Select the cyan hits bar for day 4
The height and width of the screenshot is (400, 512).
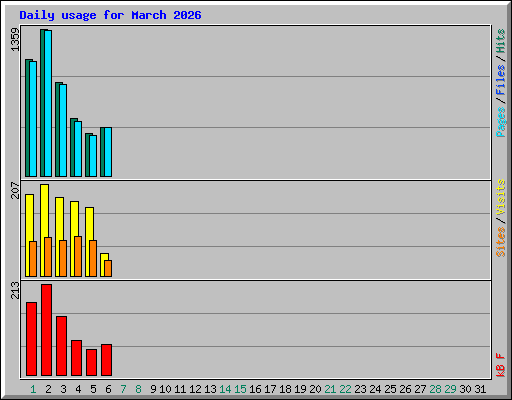point(78,149)
